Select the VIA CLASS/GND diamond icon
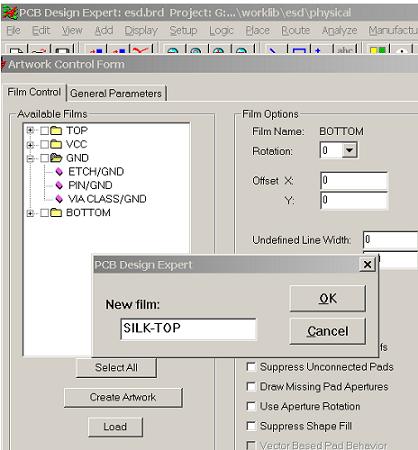The image size is (418, 450). click(x=59, y=199)
